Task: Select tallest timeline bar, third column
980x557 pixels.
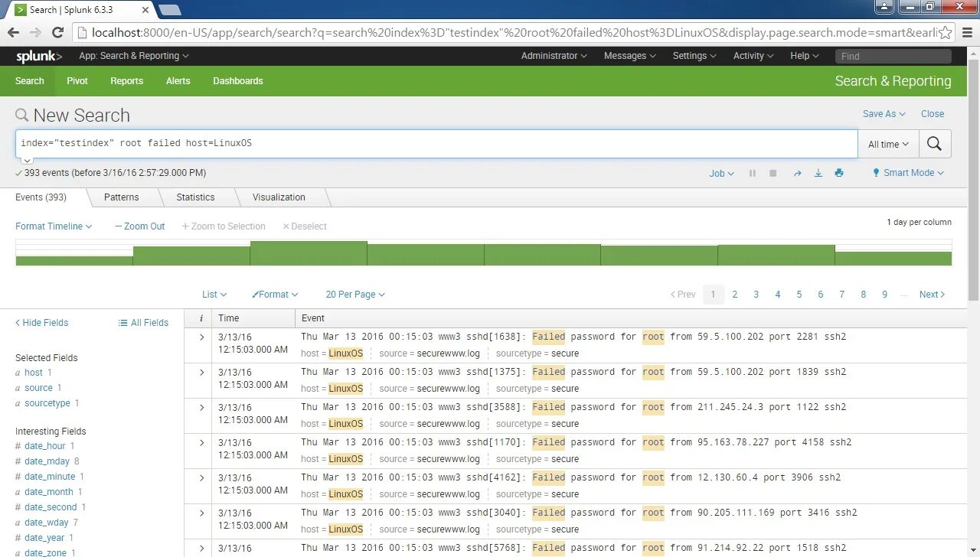Action: click(x=308, y=253)
